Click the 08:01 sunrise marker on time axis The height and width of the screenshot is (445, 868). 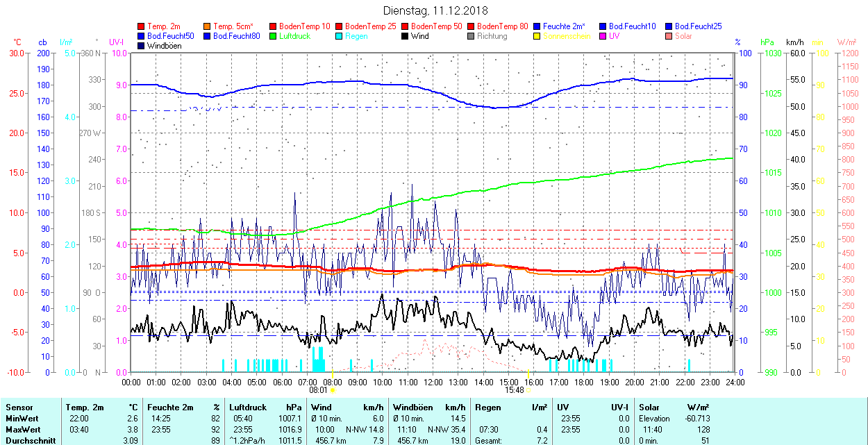318,389
